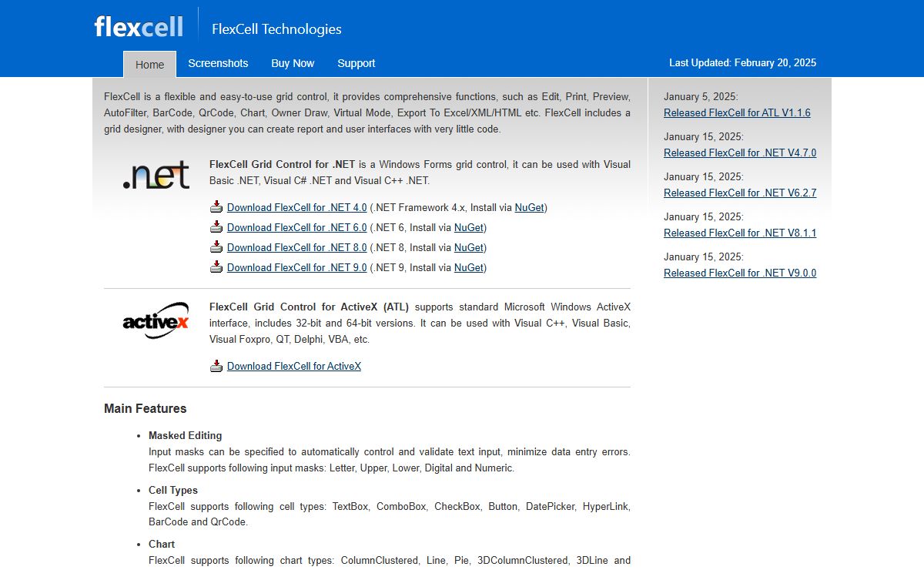Download FlexCell for .NET 8.0

(296, 247)
